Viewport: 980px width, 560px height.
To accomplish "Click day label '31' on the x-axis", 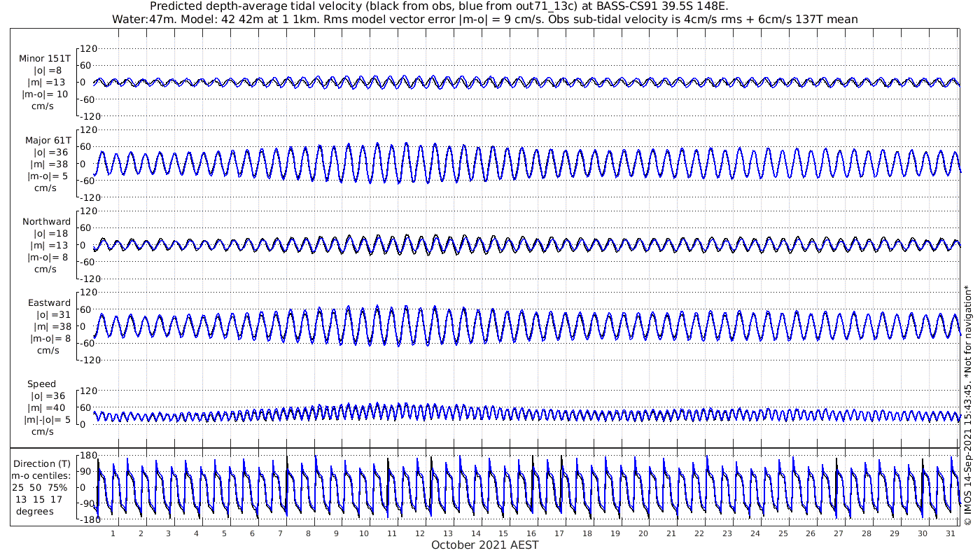I will tap(951, 533).
